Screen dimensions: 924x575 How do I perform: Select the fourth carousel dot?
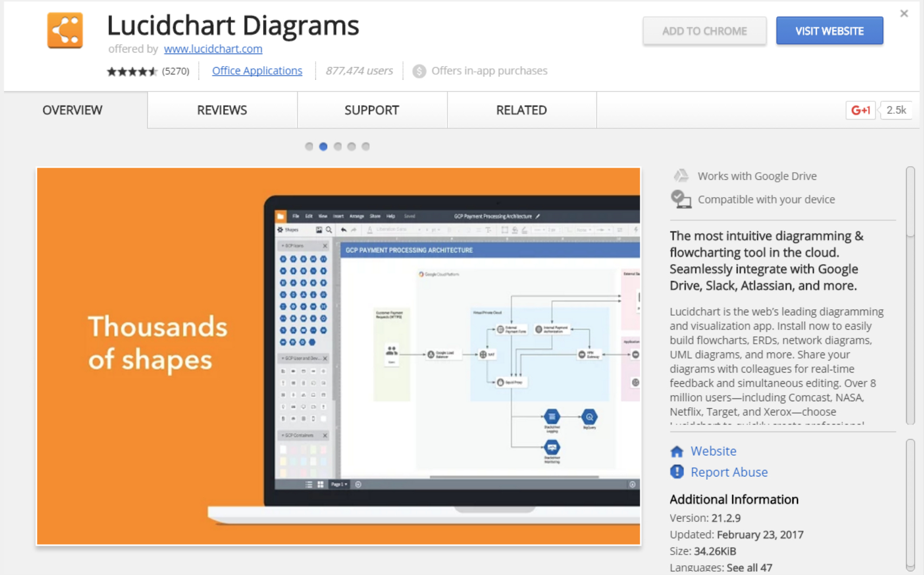tap(352, 146)
